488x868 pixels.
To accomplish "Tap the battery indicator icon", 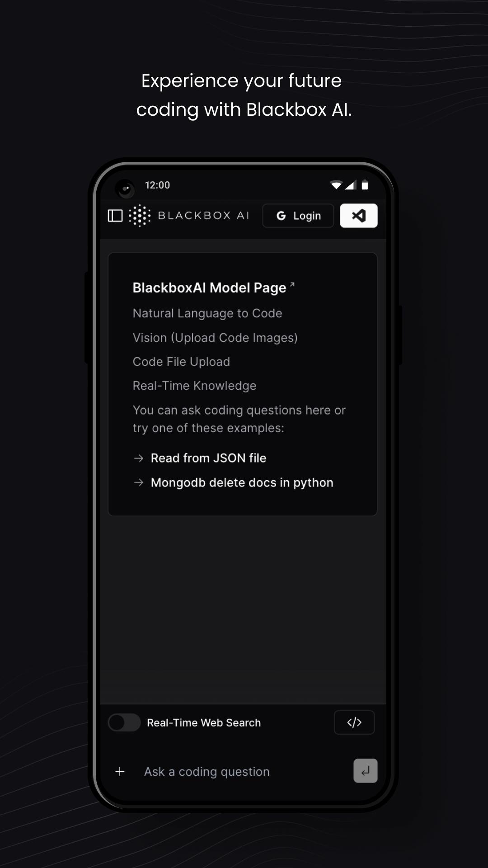I will pos(364,184).
